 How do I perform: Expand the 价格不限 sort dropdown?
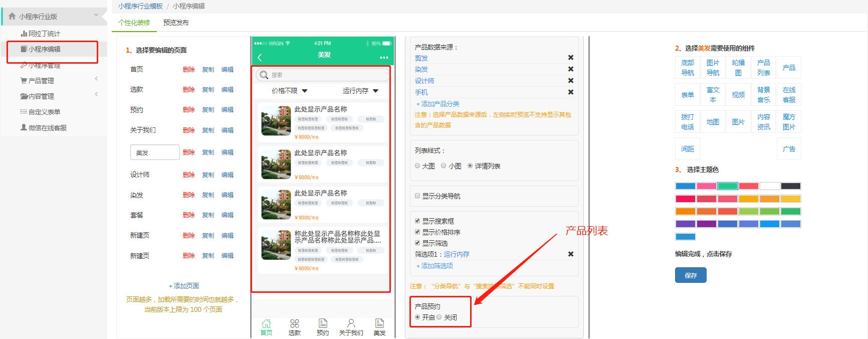click(x=289, y=91)
